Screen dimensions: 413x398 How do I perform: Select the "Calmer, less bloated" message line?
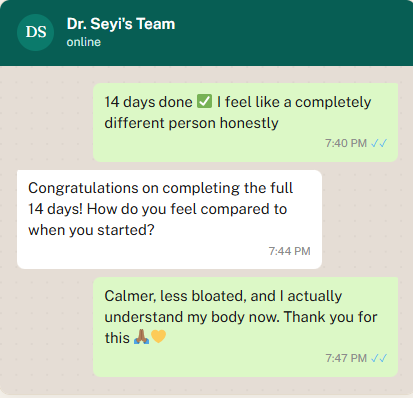click(x=223, y=296)
